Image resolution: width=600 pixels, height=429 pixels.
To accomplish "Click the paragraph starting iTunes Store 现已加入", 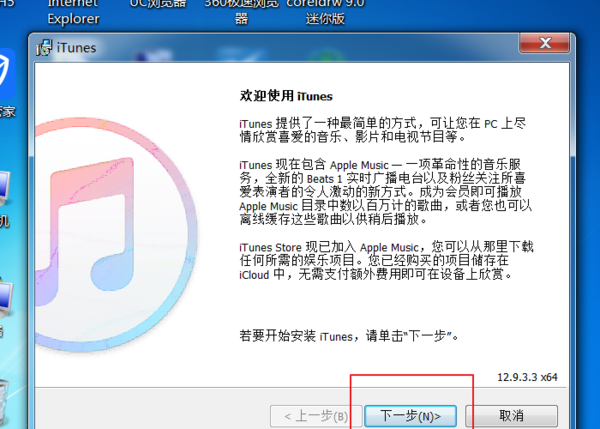I will click(x=386, y=261).
